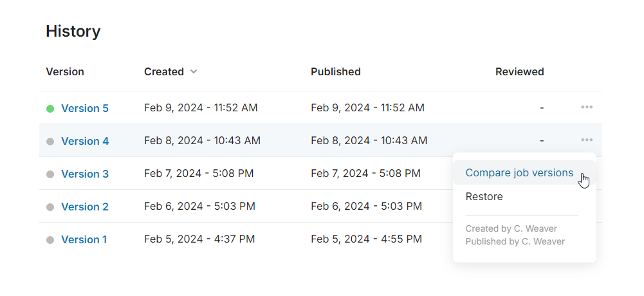Click the Version 3 created date cell

[x=199, y=174]
